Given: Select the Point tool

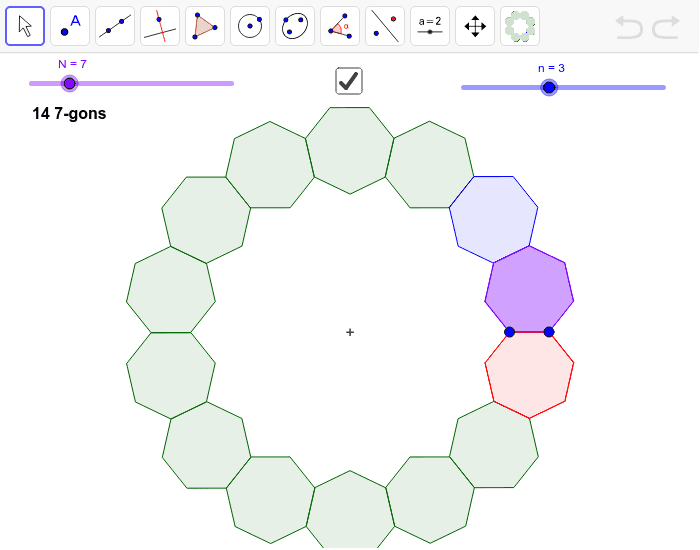Looking at the screenshot, I should point(70,26).
